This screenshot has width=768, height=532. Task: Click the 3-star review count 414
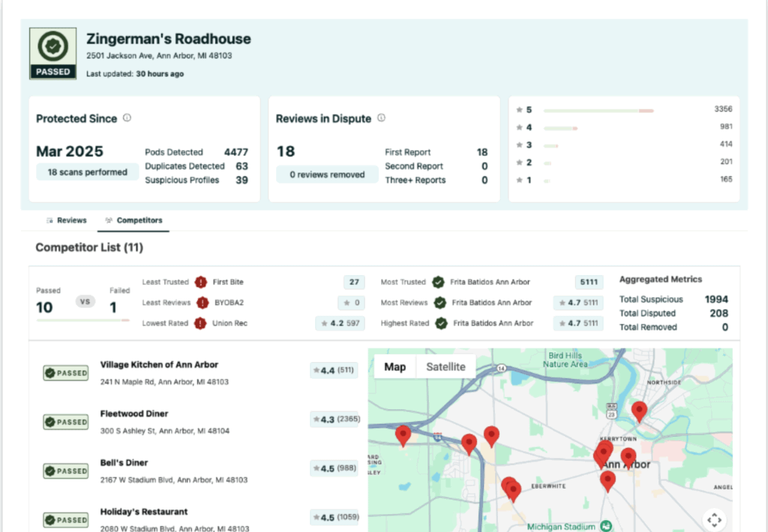click(x=726, y=145)
